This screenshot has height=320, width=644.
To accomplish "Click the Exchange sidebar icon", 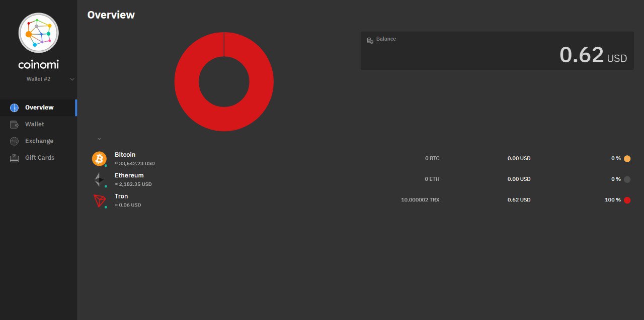I will click(14, 141).
